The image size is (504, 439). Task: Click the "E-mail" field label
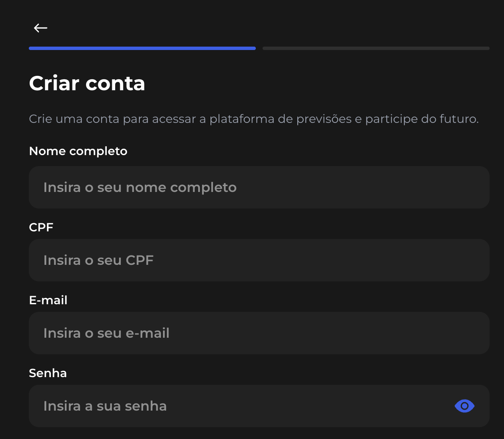click(48, 300)
